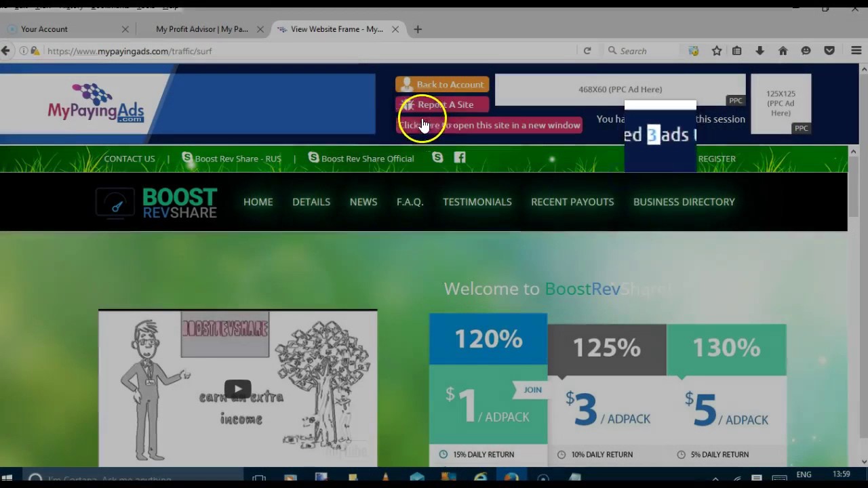Click the BoostRevShare logo

click(157, 203)
